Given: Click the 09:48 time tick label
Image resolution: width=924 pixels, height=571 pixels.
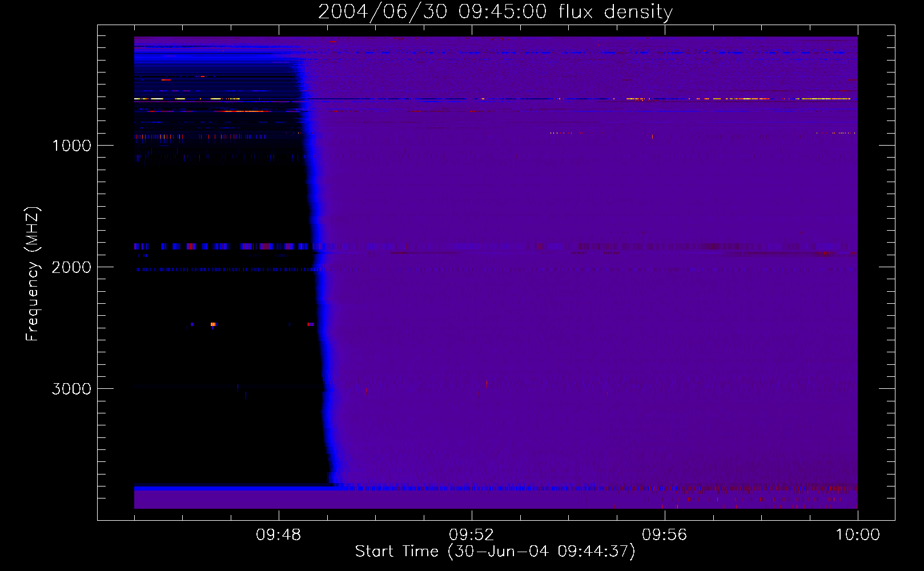Looking at the screenshot, I should click(279, 535).
